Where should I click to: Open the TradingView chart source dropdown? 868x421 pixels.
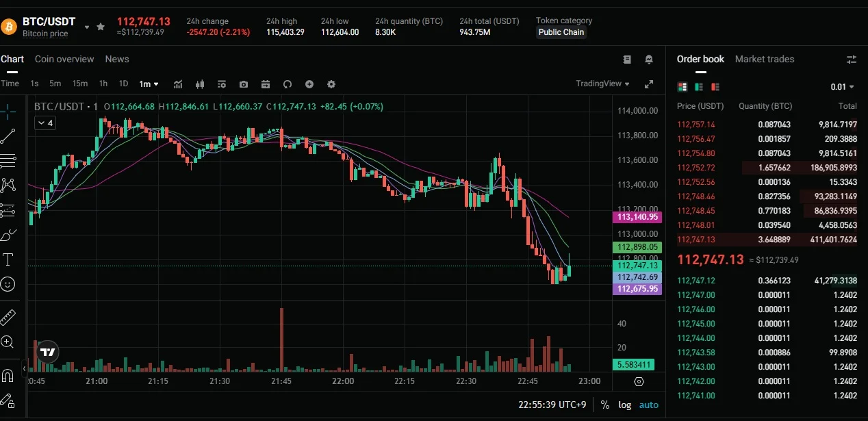point(603,84)
